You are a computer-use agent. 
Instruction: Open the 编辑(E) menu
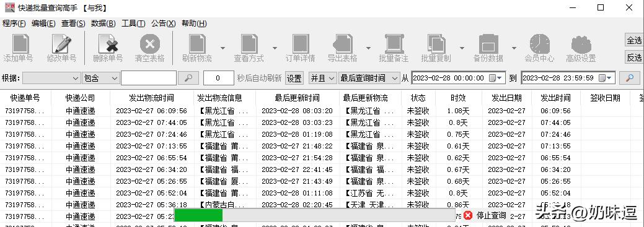pyautogui.click(x=43, y=24)
